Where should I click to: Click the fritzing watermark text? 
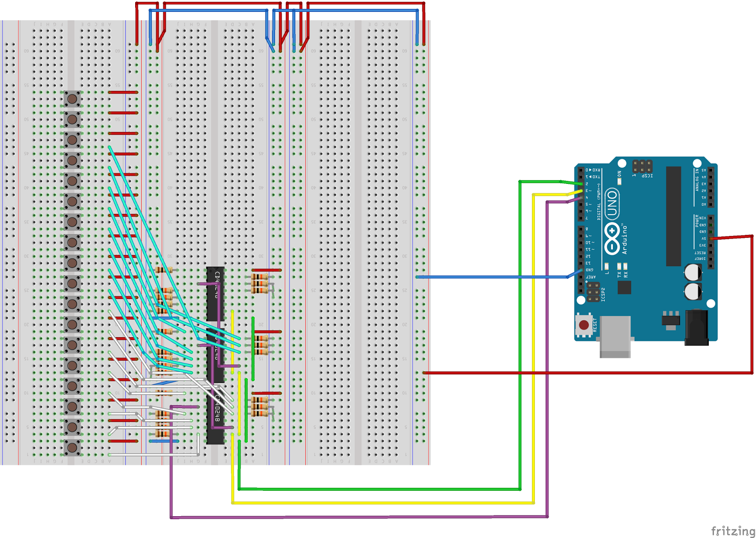pyautogui.click(x=731, y=530)
